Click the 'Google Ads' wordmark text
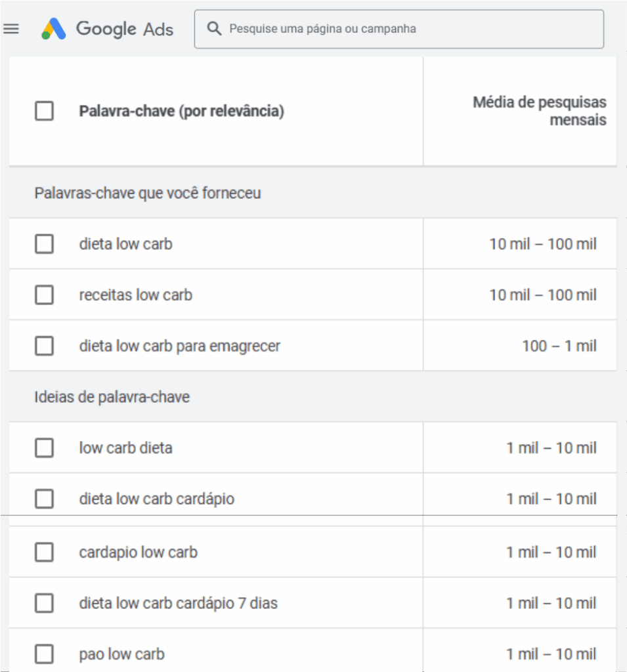This screenshot has width=627, height=672. (125, 29)
